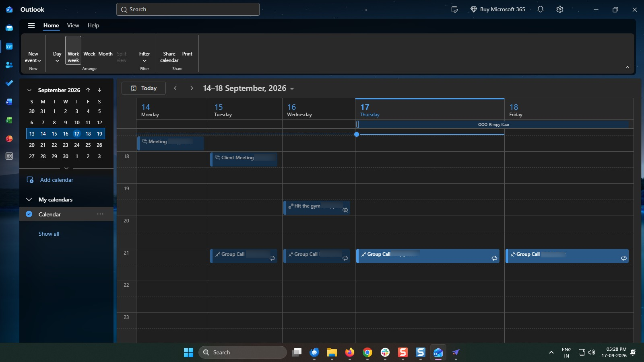The image size is (644, 362).
Task: Open notifications bell
Action: [541, 9]
